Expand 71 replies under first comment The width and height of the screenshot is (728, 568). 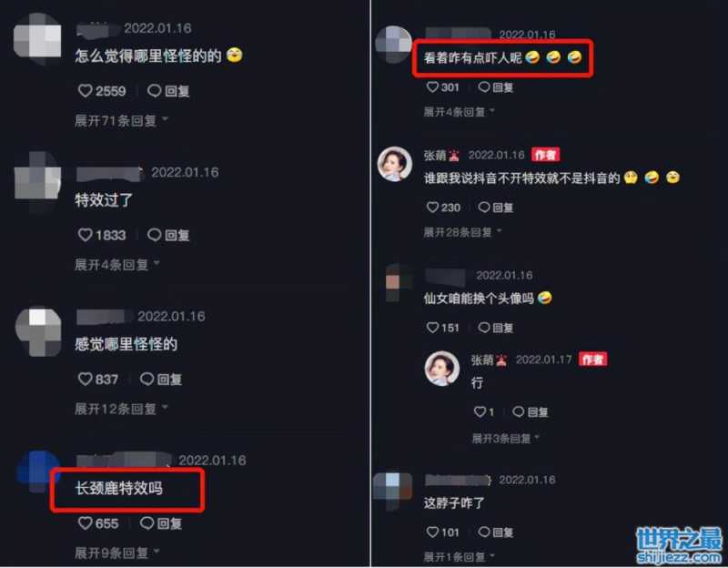(x=121, y=121)
